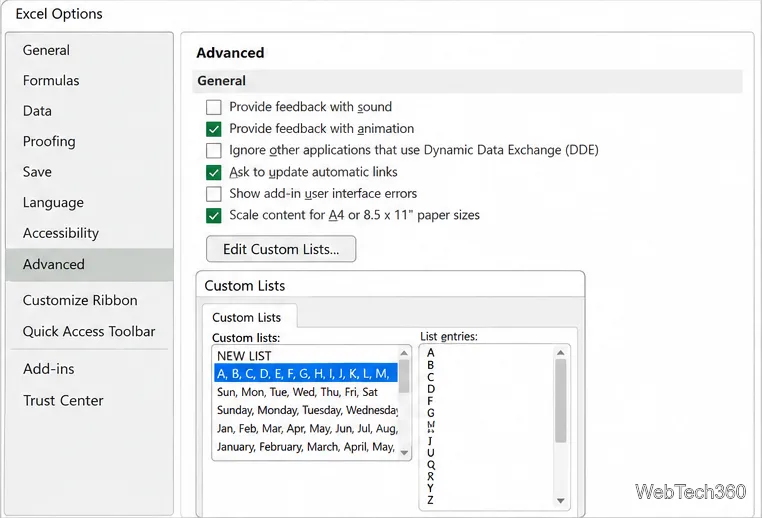Screen dimensions: 762x518
Task: Toggle Scale content for A4 paper sizes
Action: pos(214,215)
